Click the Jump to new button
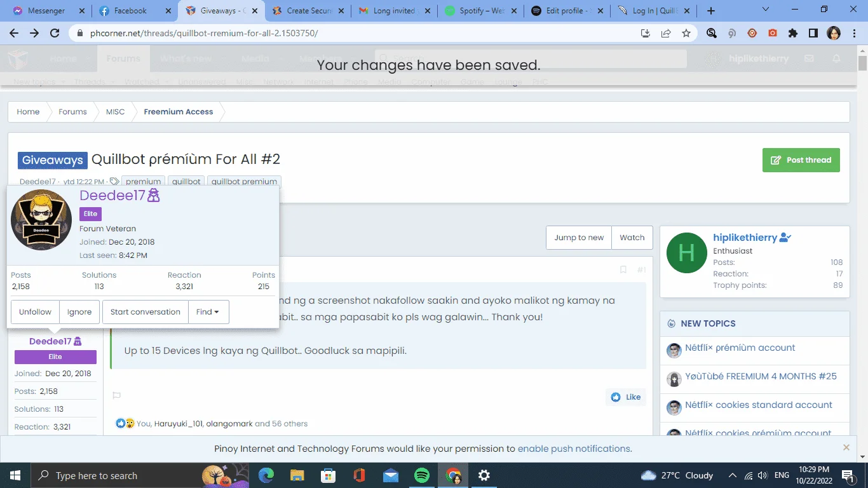The image size is (868, 488). pyautogui.click(x=579, y=238)
